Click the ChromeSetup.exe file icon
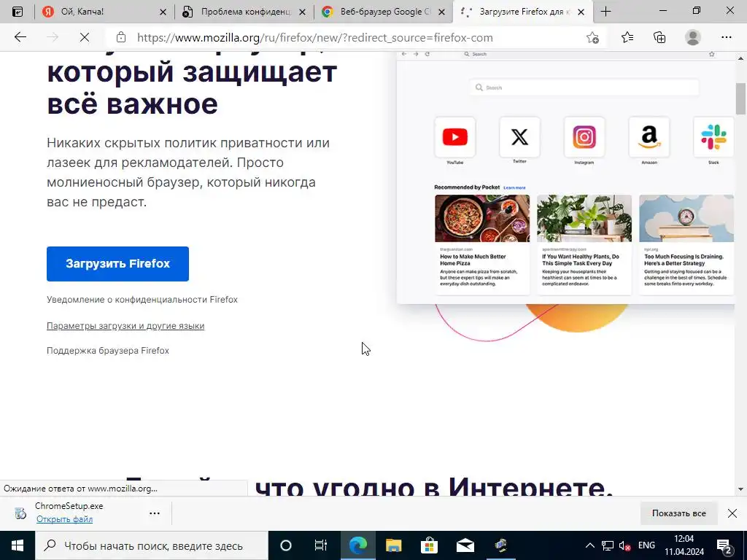 20,513
